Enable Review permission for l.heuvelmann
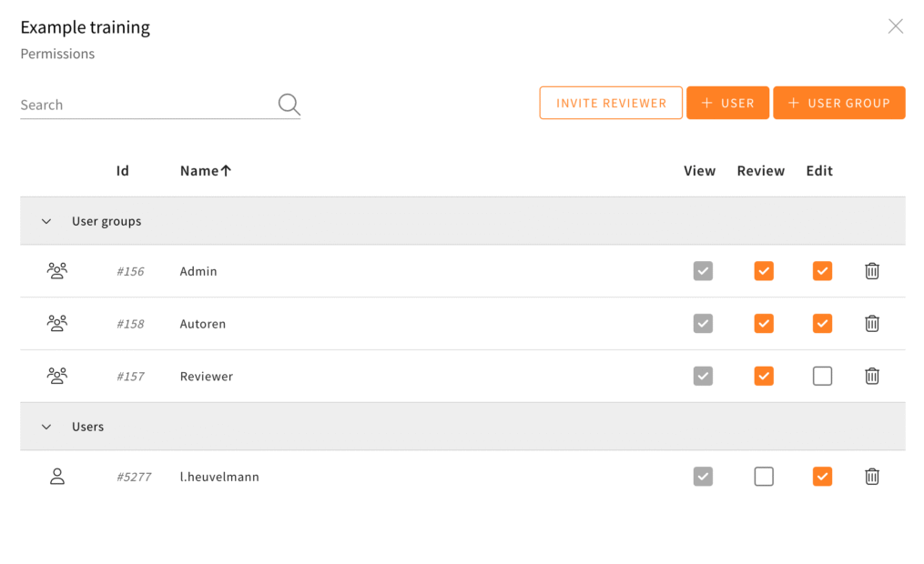This screenshot has height=564, width=924. click(x=764, y=477)
